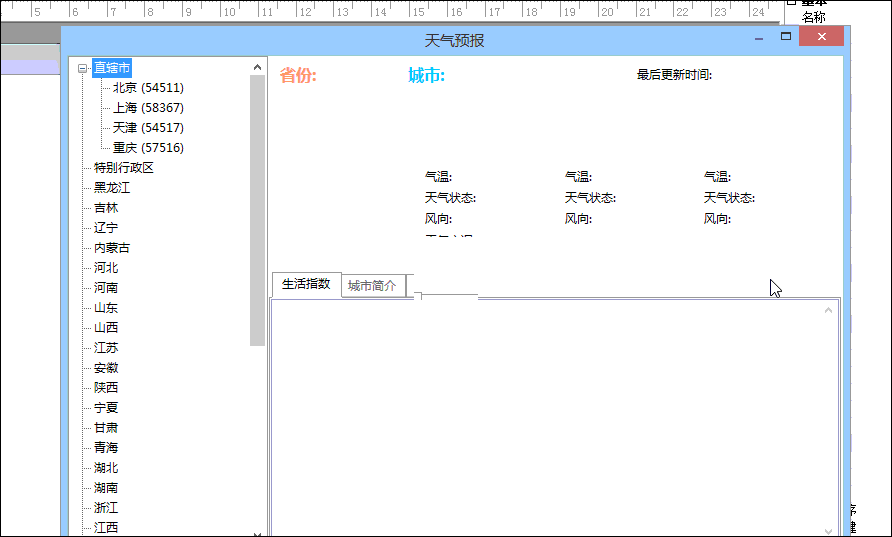Click the third column 风向: label
Image resolution: width=892 pixels, height=537 pixels.
point(717,219)
